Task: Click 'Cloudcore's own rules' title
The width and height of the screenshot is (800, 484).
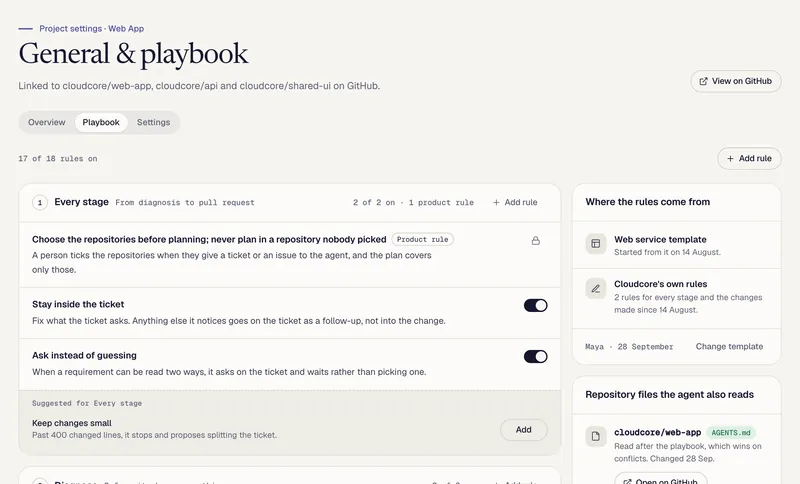Action: (x=661, y=284)
